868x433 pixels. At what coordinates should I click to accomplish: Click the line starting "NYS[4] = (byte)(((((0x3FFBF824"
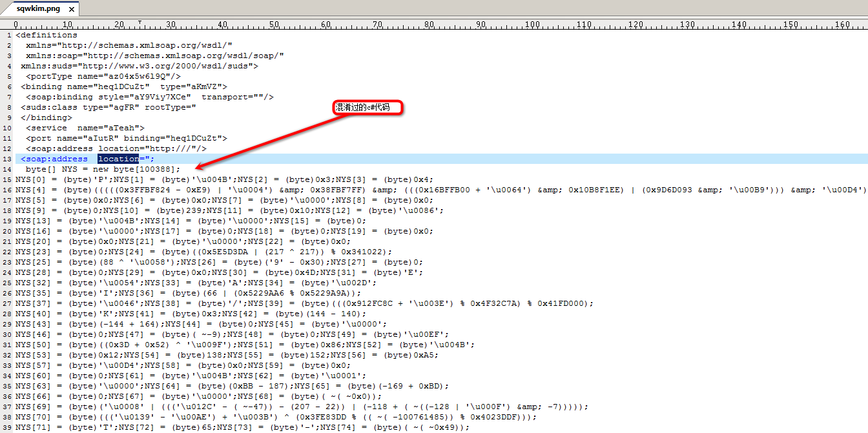click(x=442, y=190)
